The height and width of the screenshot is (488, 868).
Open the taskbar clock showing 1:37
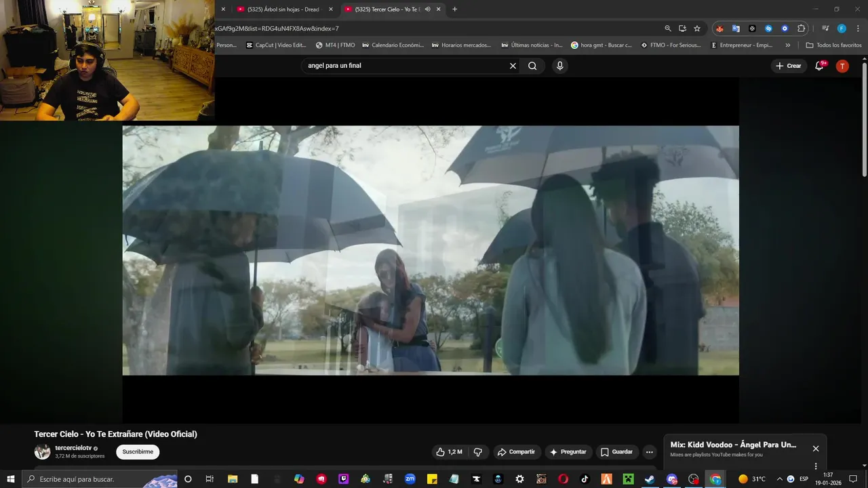(827, 479)
